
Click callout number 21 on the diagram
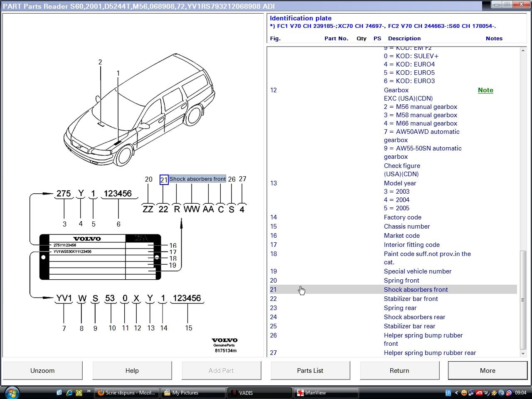point(164,180)
